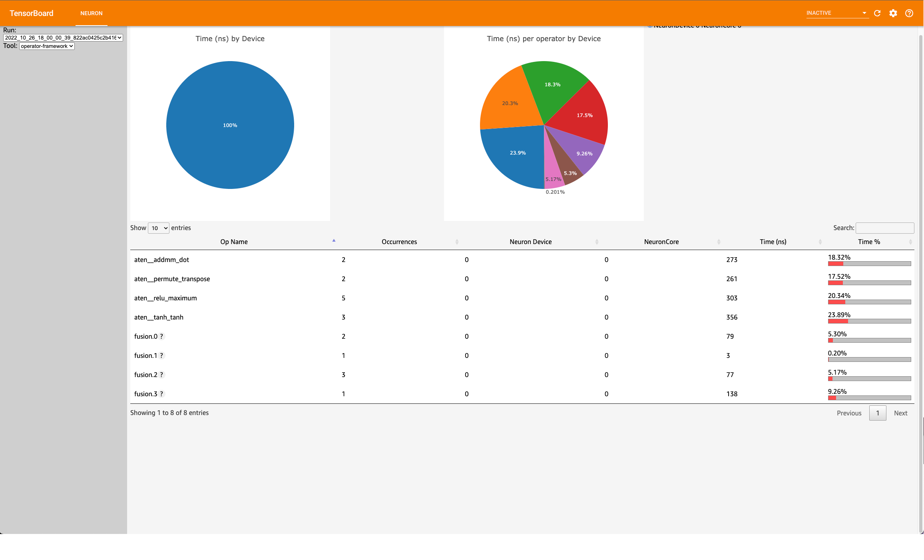Click the 0.201% pie chart label
The image size is (924, 560).
point(555,192)
